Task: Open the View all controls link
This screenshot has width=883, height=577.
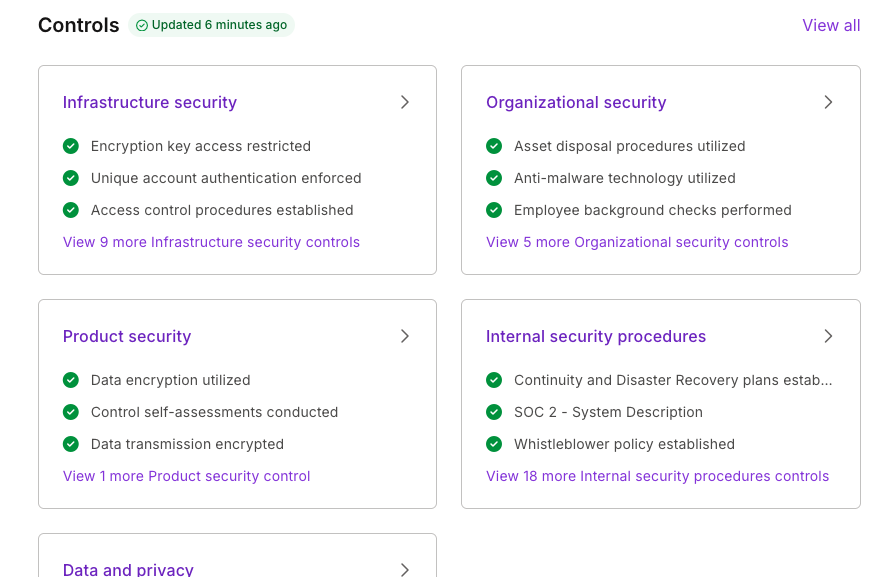Action: click(831, 25)
